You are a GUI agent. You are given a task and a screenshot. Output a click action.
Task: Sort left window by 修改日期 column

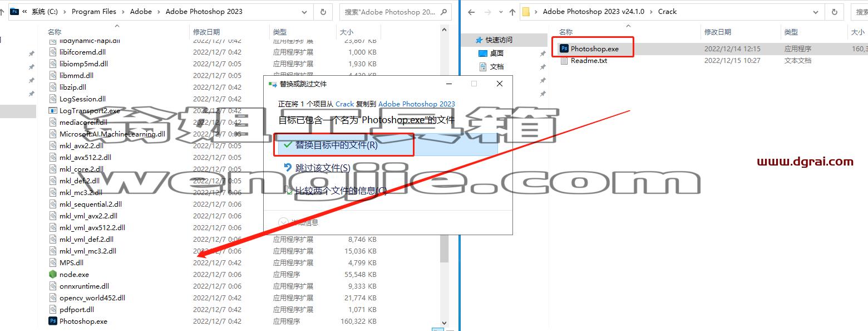click(206, 32)
